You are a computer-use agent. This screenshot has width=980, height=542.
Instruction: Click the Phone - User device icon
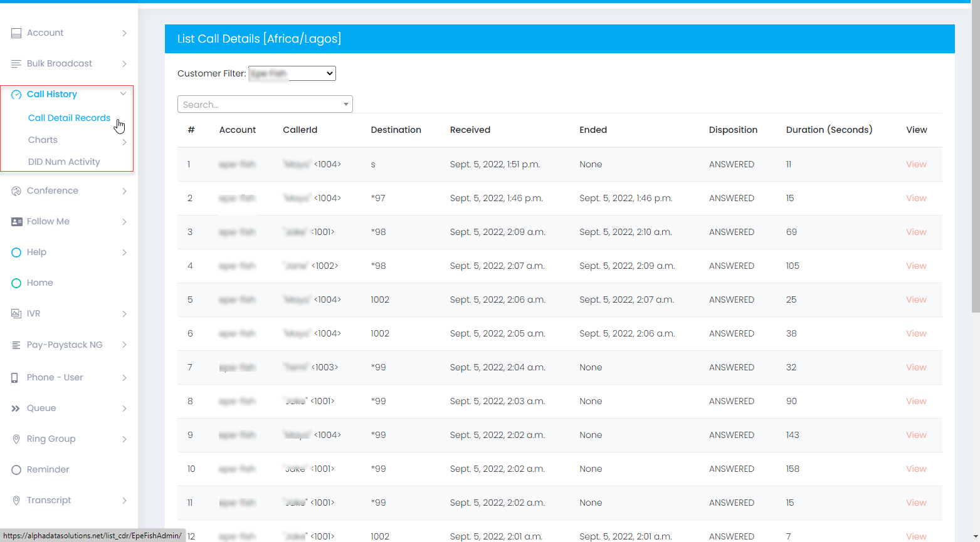15,378
